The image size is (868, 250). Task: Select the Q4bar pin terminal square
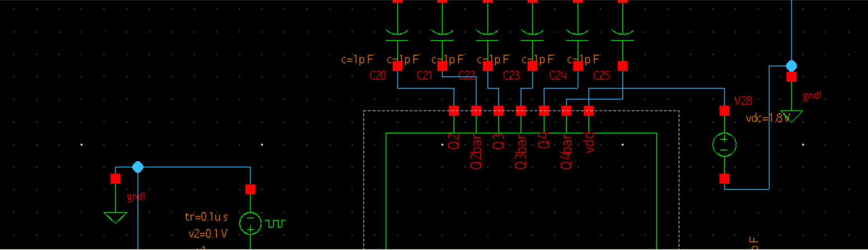(566, 111)
